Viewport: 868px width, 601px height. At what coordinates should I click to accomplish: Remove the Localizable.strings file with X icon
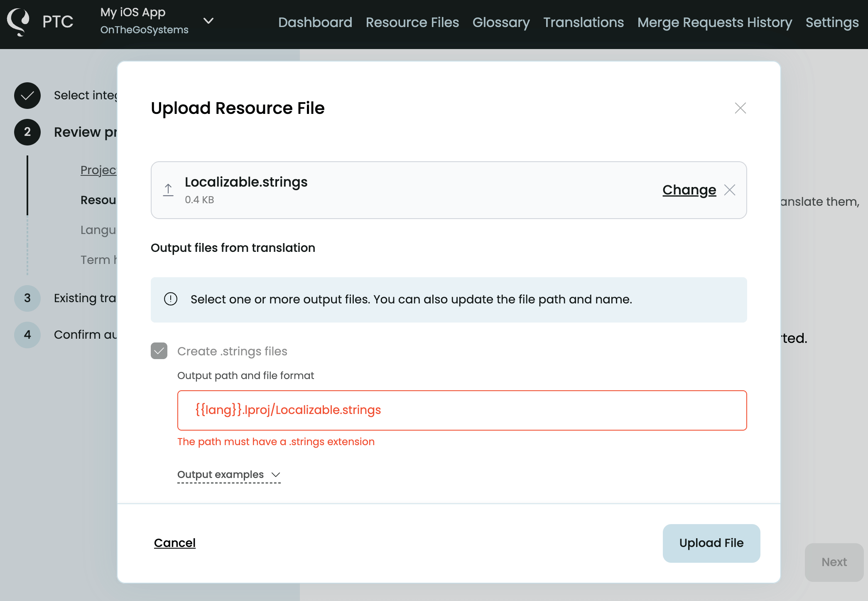[x=730, y=190]
